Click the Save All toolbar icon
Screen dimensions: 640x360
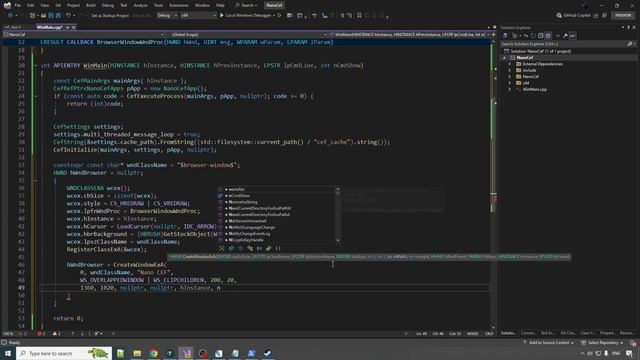tap(58, 16)
